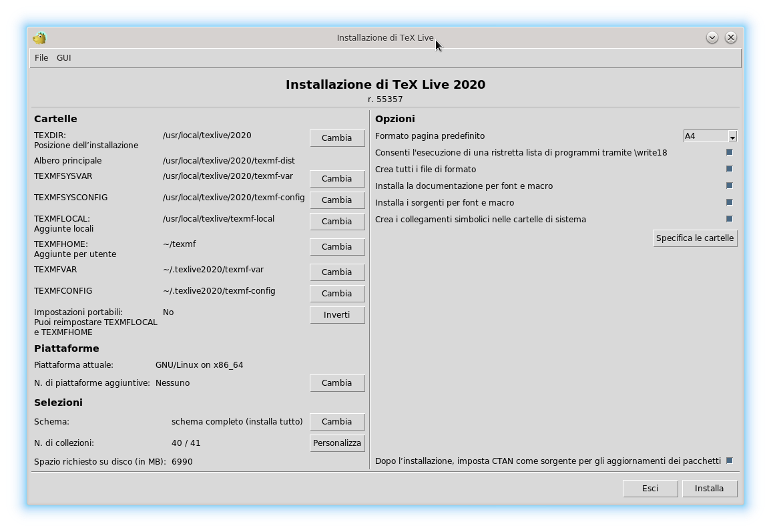Screen dimensions: 771x532
Task: Collapse the window using the title bar chevron button
Action: coord(712,37)
